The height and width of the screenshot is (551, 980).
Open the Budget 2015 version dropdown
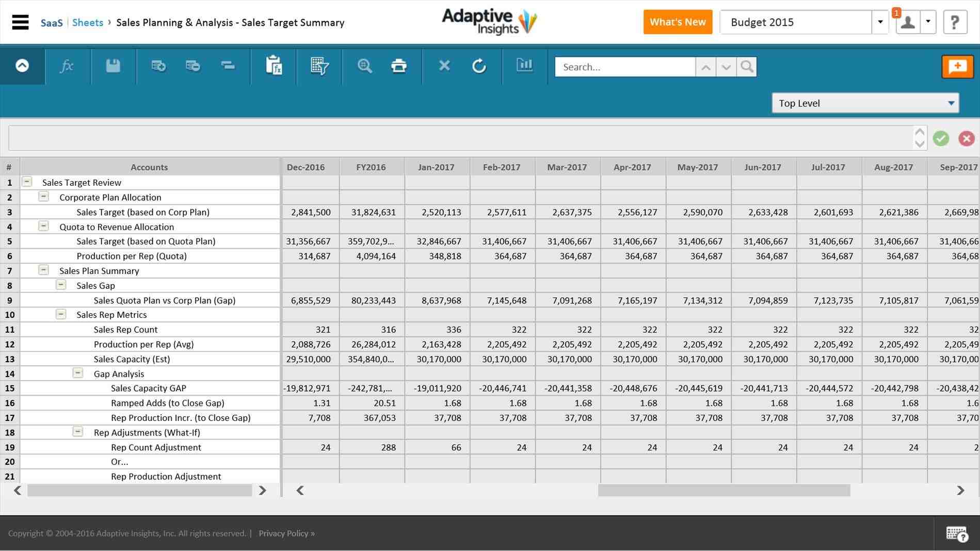(879, 22)
